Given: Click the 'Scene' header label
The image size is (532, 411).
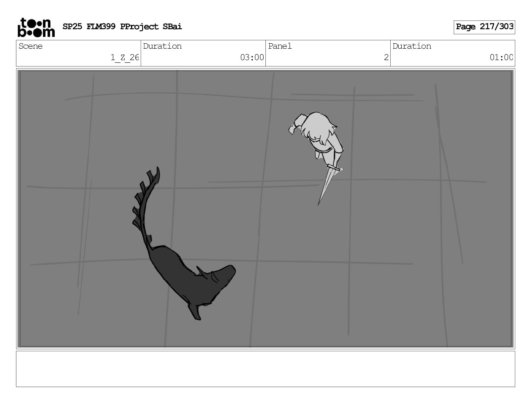Looking at the screenshot, I should coord(31,46).
